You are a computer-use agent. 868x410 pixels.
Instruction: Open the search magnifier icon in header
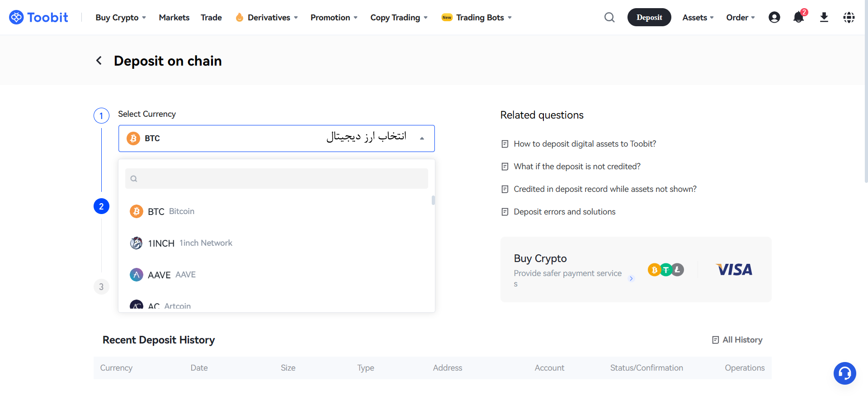(x=609, y=17)
